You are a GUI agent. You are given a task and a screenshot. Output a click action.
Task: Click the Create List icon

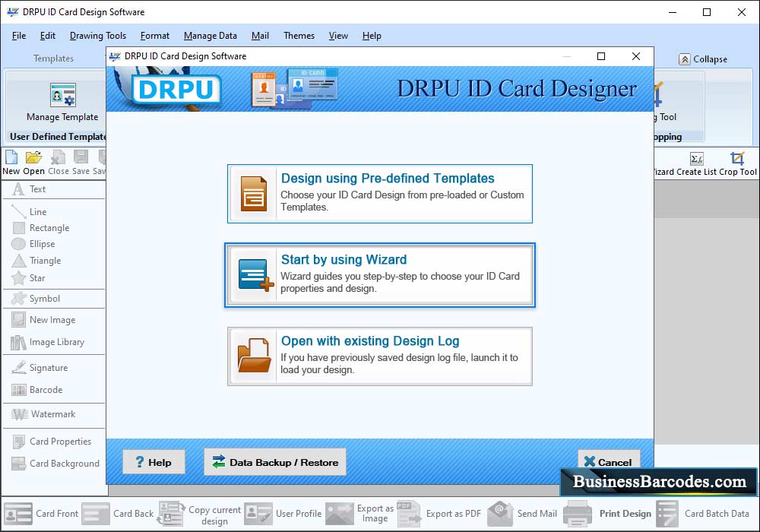(696, 158)
